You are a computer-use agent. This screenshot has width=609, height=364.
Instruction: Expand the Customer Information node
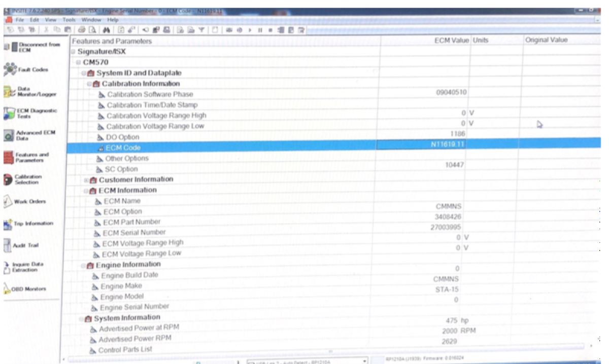[86, 180]
